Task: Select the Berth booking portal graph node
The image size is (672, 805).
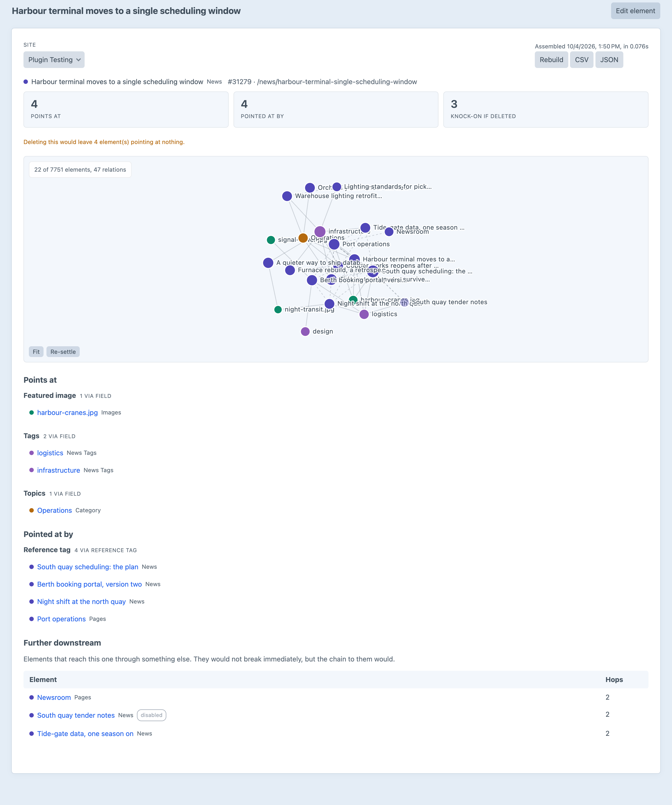Action: pos(312,280)
